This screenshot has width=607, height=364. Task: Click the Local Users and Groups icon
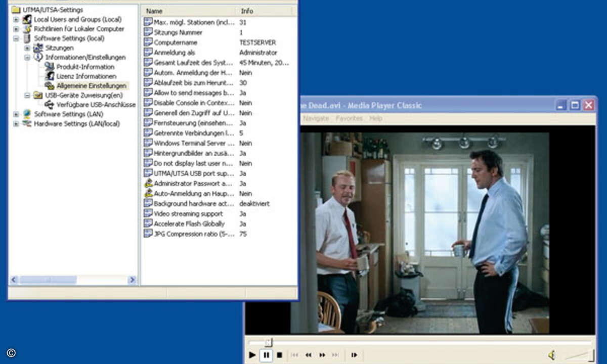pos(27,19)
